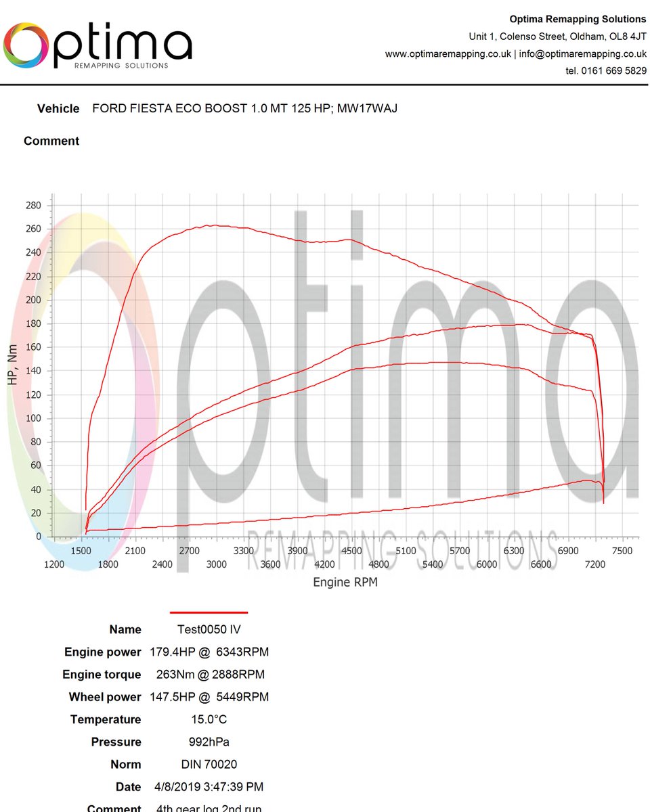Select the vehicle text 'FORD FIESTA ECO BOOST 1.0 MT 125 HP; MW17WAJ'
The height and width of the screenshot is (812, 650).
coord(244,108)
